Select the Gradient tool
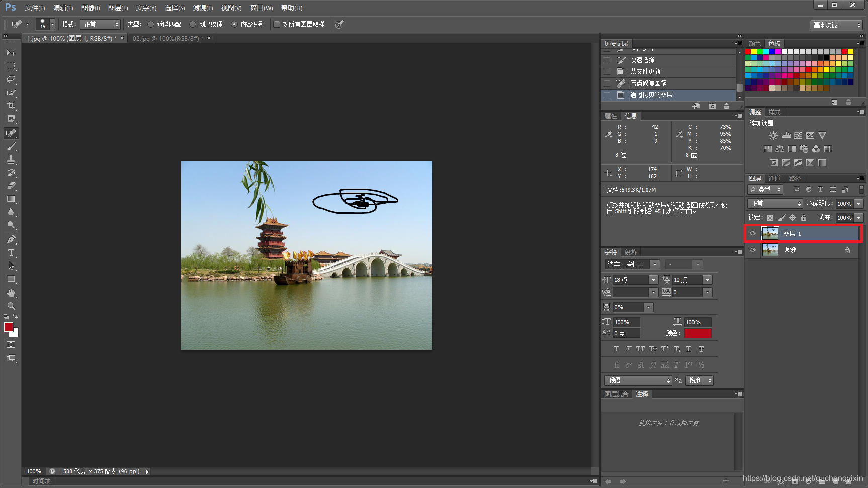Viewport: 868px width, 488px height. pos(11,199)
